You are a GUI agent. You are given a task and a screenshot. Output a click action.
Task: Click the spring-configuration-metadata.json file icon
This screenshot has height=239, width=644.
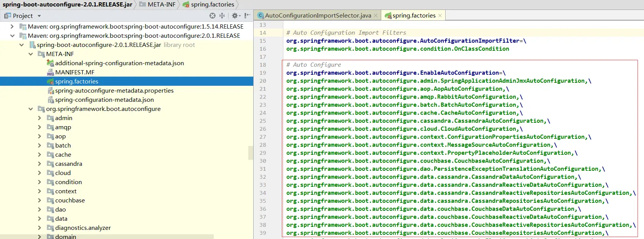(x=51, y=100)
